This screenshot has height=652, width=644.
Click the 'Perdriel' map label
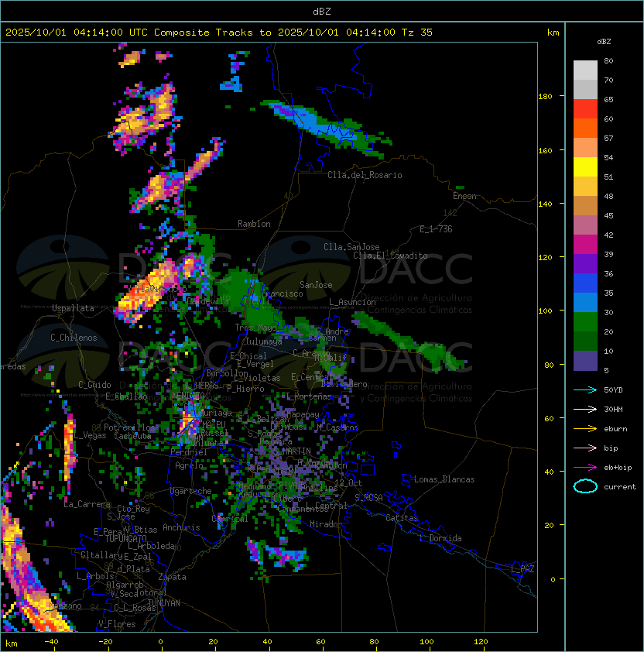click(189, 452)
